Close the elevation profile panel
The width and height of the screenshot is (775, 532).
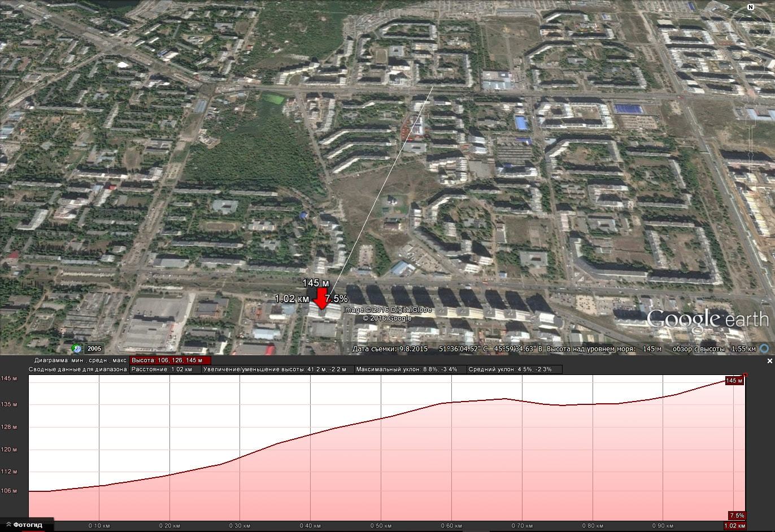tap(769, 361)
